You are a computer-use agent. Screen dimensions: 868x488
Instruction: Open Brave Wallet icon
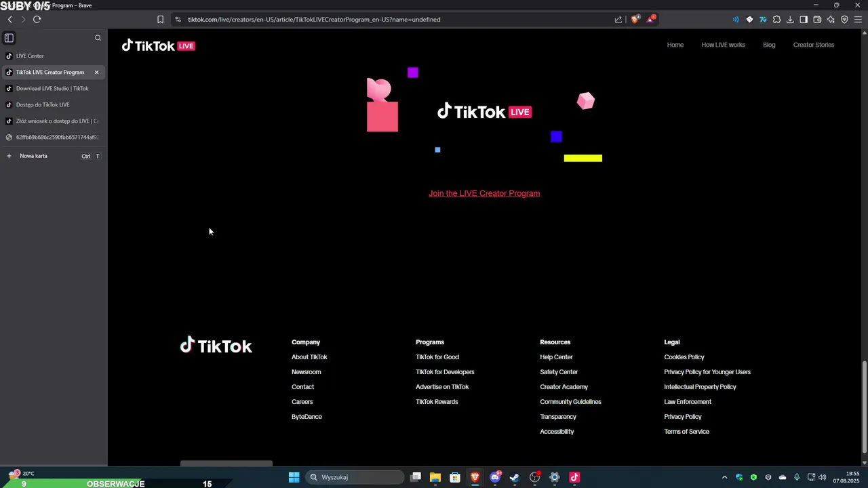tap(817, 20)
